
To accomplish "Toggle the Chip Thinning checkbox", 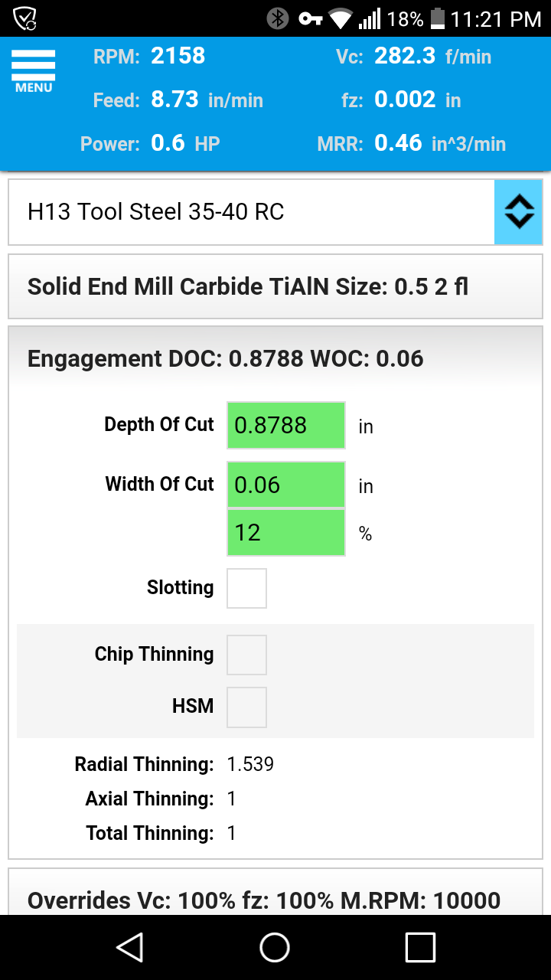I will click(246, 655).
